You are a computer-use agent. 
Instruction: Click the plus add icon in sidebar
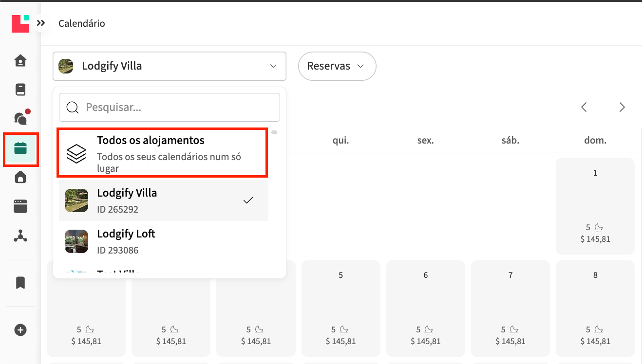[x=20, y=330]
